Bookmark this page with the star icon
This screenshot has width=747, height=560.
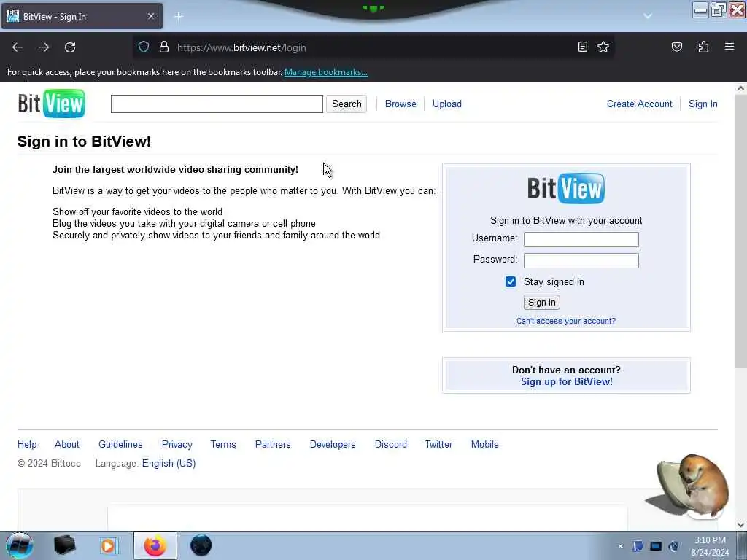pos(603,47)
